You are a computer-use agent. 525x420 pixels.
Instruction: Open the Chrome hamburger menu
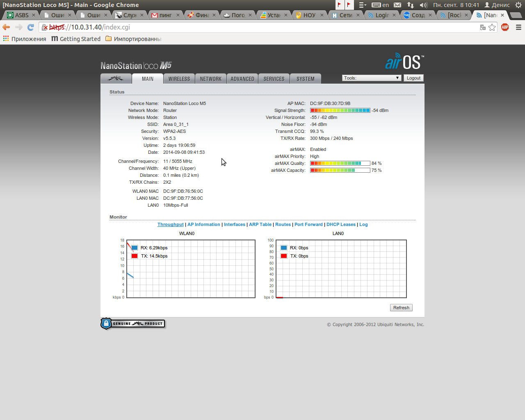518,27
